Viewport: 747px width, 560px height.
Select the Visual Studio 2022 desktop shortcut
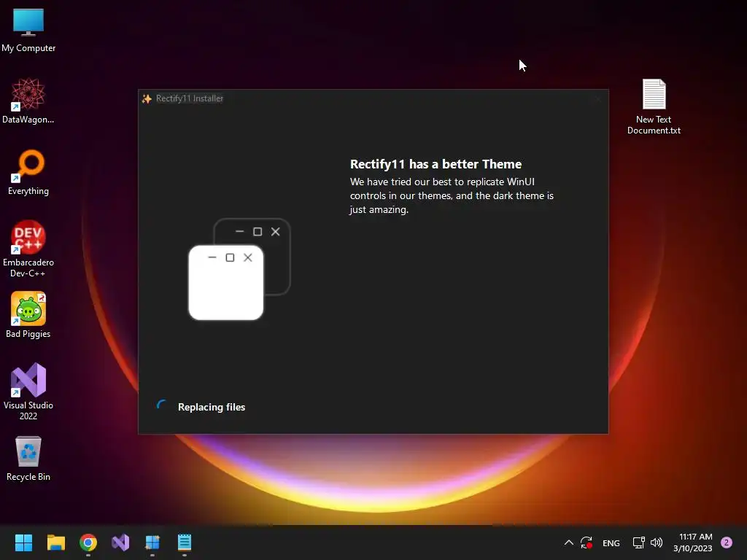click(x=28, y=392)
